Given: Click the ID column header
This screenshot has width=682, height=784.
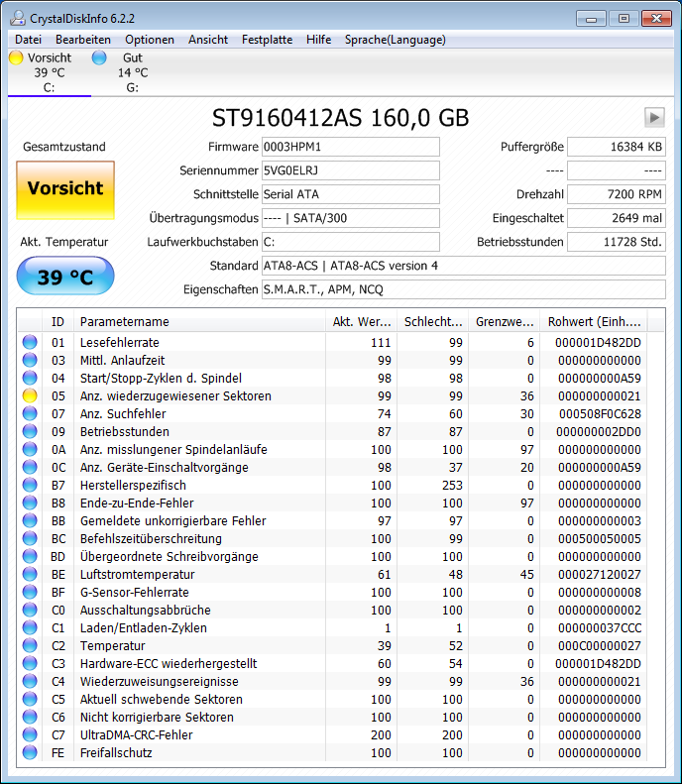Looking at the screenshot, I should coord(58,321).
